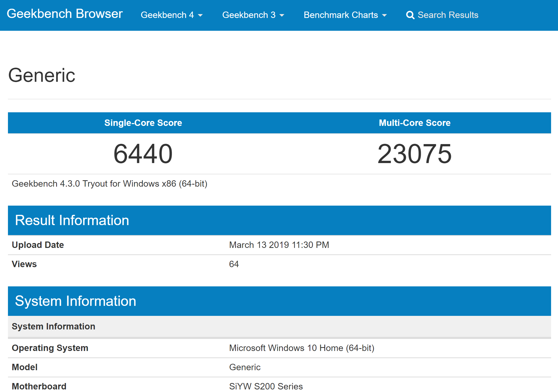Select the multi-core score value 23075

pyautogui.click(x=415, y=154)
